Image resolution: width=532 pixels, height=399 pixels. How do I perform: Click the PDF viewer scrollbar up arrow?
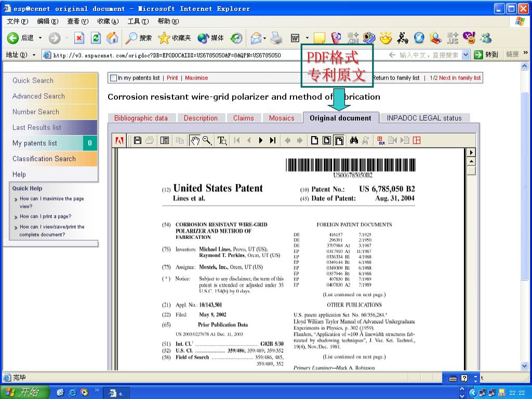(x=471, y=161)
